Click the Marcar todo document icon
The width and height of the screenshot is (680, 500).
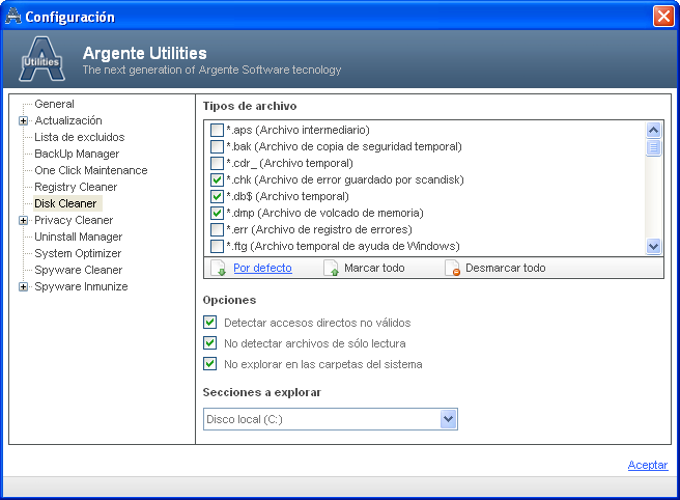(331, 268)
